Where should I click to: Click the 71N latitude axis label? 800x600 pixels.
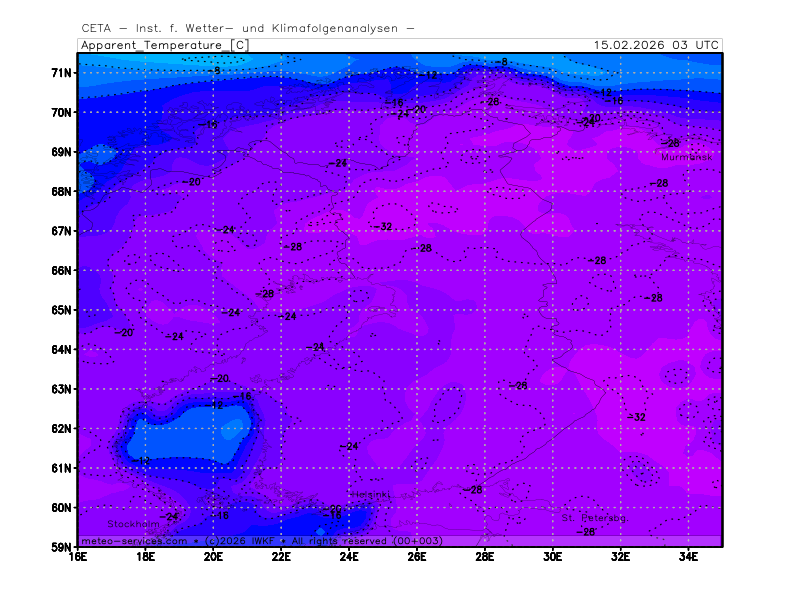coord(62,73)
